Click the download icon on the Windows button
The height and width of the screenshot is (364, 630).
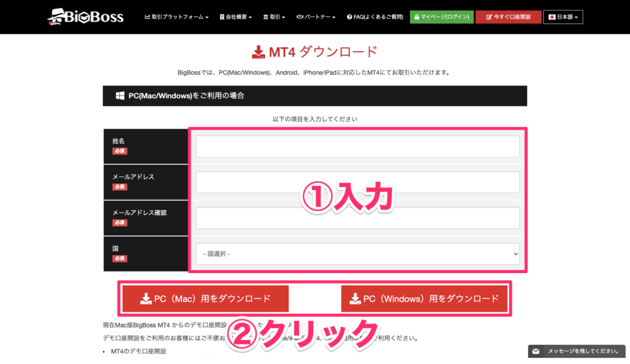coord(355,298)
